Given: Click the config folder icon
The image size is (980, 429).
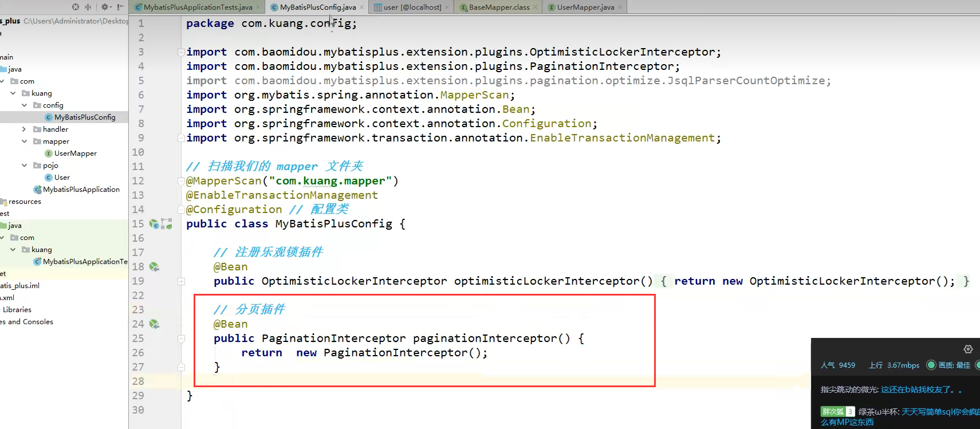Looking at the screenshot, I should [x=37, y=105].
